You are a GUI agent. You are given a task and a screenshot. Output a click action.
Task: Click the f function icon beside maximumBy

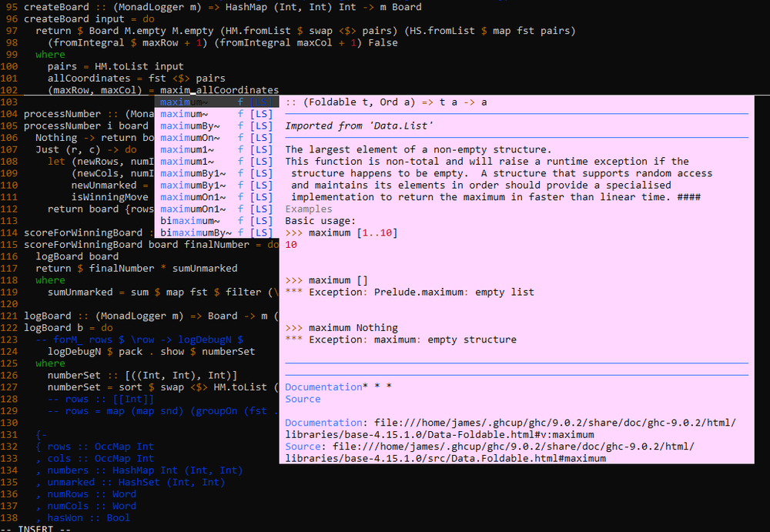tap(239, 125)
